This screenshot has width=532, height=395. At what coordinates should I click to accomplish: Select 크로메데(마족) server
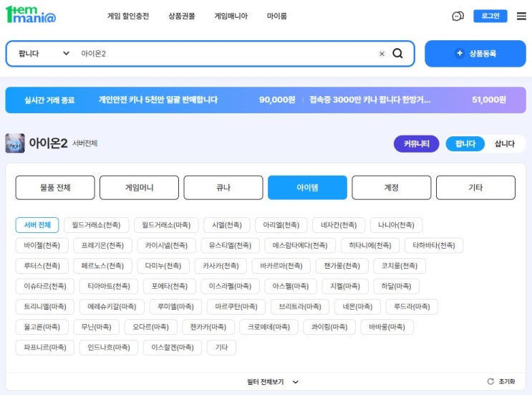269,327
